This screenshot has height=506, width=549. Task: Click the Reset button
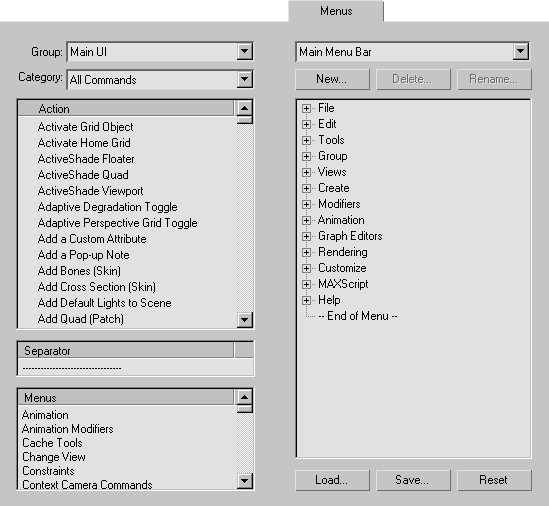pos(494,480)
